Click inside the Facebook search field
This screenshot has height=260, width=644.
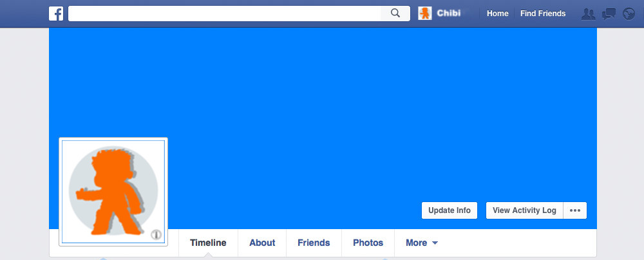click(x=224, y=13)
